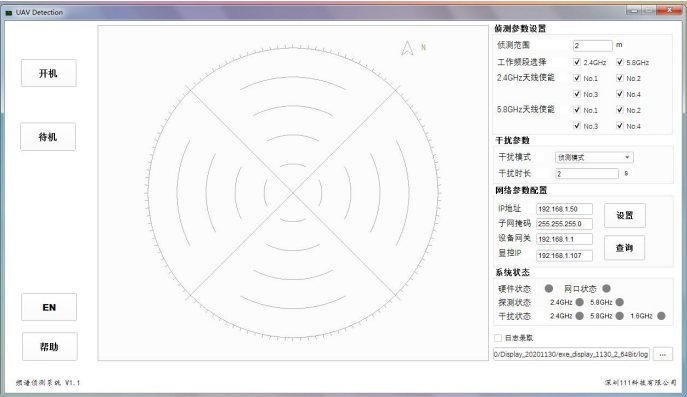Switch language with the EN button
The width and height of the screenshot is (687, 397).
(49, 307)
